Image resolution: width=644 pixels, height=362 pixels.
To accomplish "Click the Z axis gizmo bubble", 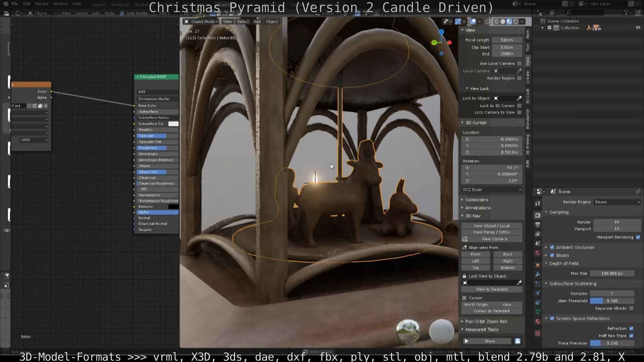I will pyautogui.click(x=441, y=32).
